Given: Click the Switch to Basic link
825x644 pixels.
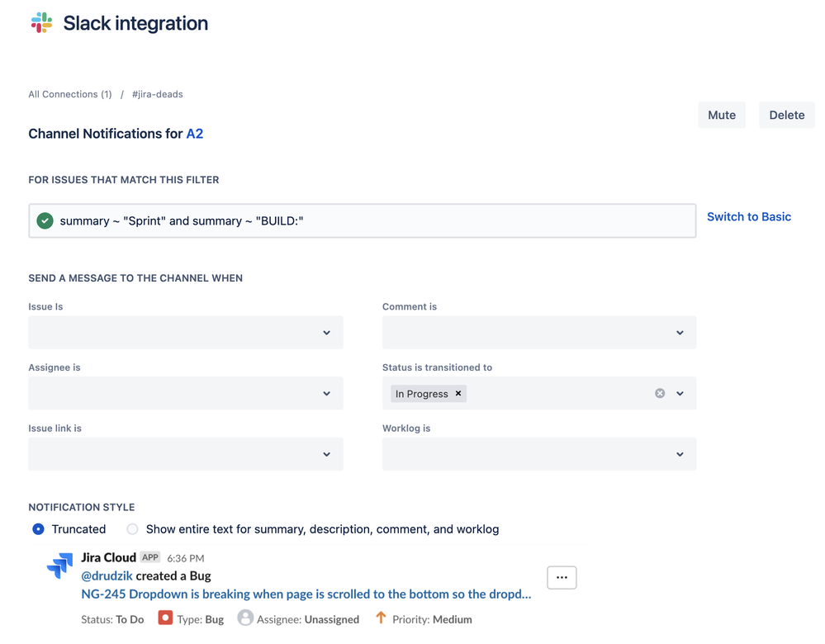Looking at the screenshot, I should (748, 216).
